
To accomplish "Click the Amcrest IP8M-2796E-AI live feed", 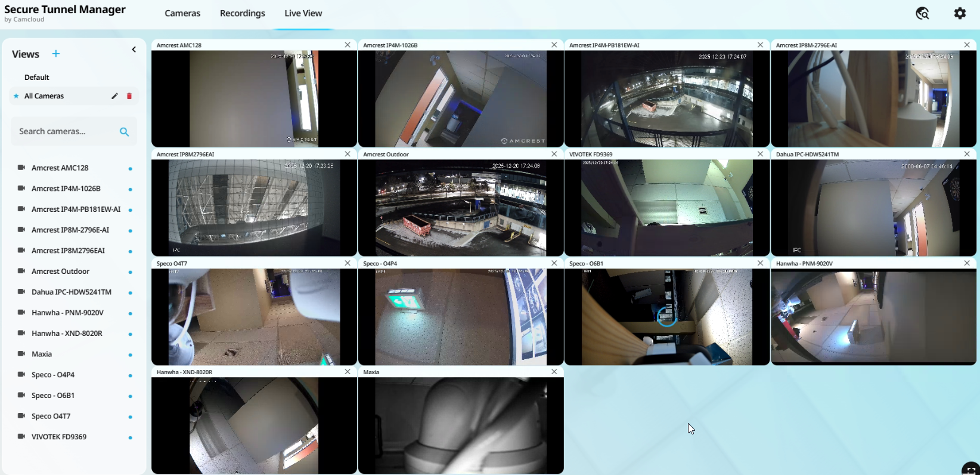I will point(874,98).
